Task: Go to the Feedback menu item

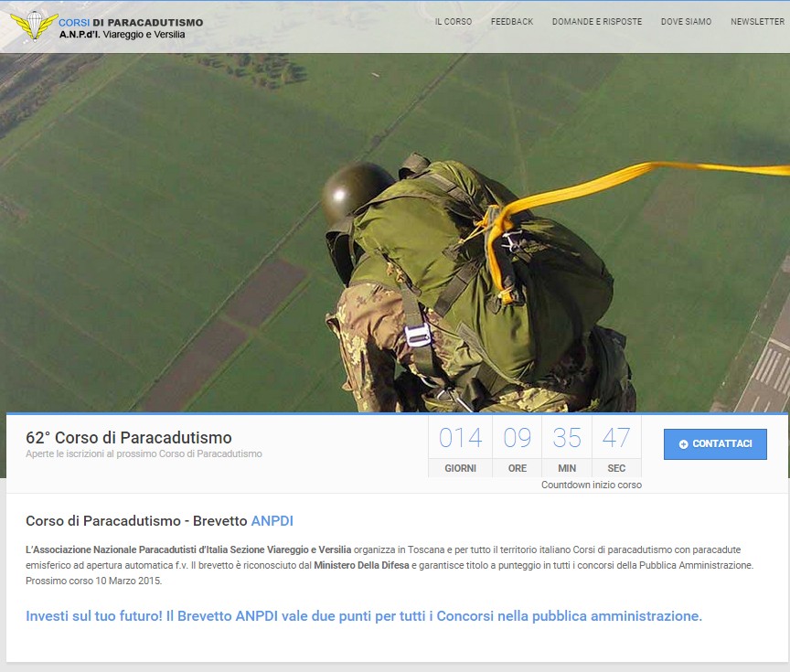Action: (512, 22)
